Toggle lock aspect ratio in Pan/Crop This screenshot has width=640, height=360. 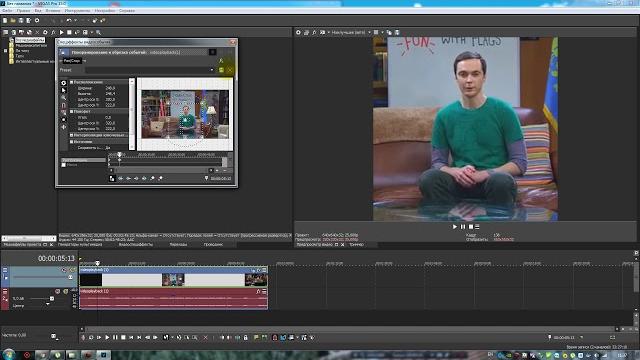click(x=63, y=112)
